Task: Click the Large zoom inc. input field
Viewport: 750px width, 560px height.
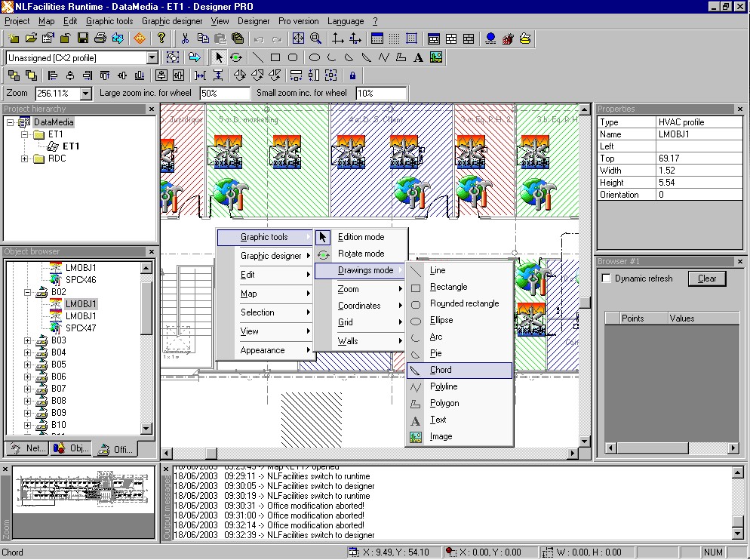Action: pyautogui.click(x=224, y=94)
